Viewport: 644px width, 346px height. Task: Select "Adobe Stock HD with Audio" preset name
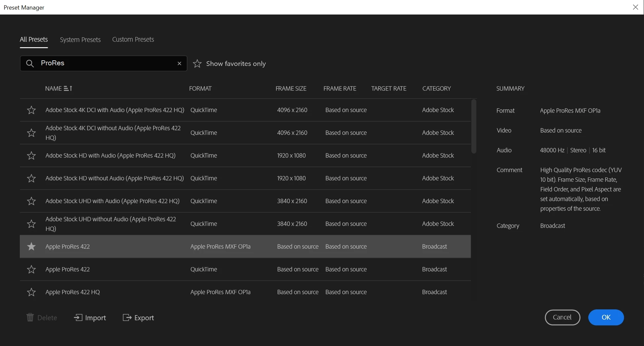pos(110,155)
